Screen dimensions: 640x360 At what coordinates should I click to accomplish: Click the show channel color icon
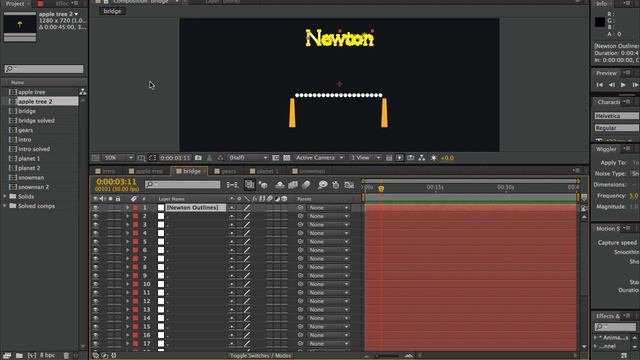pos(220,158)
